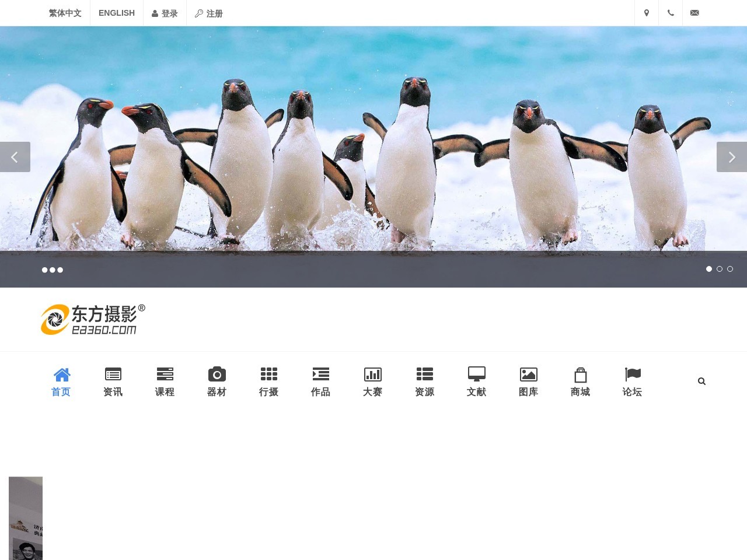Advance carousel with the right arrow
Screen dimensions: 747x560
(732, 156)
